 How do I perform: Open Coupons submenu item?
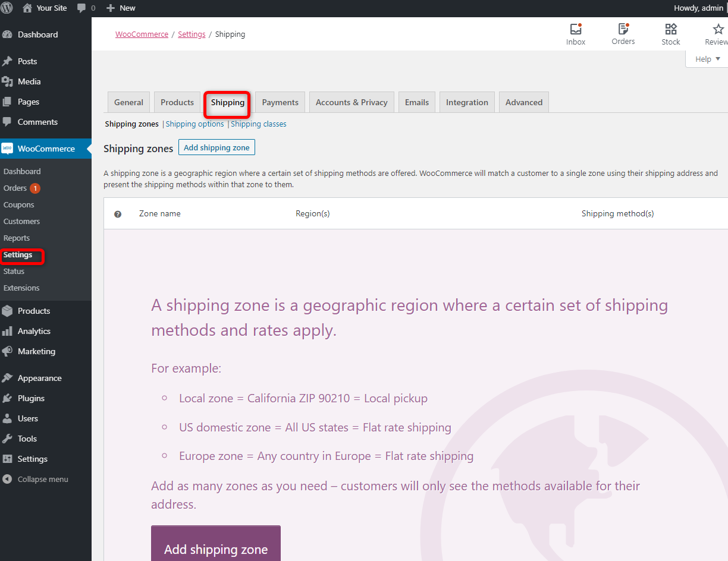19,204
